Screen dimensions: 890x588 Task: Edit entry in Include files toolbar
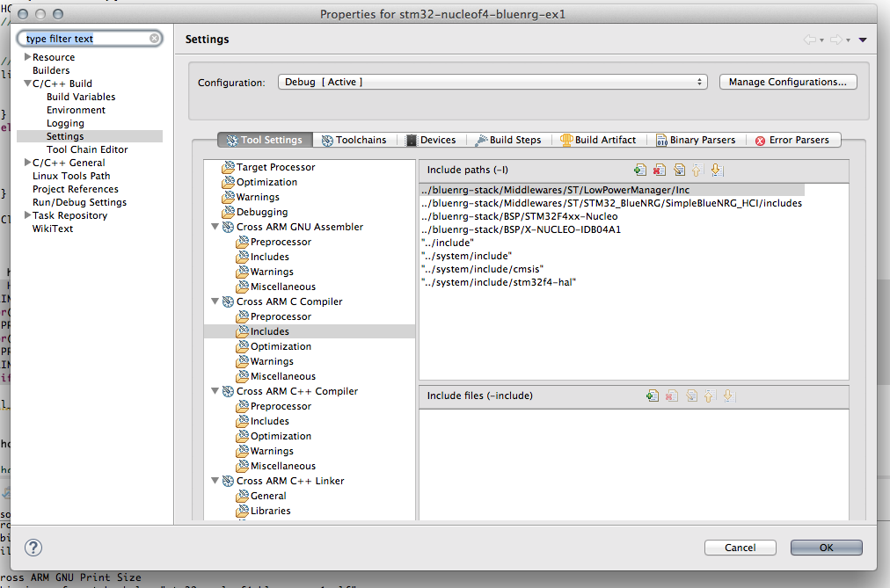pos(691,396)
